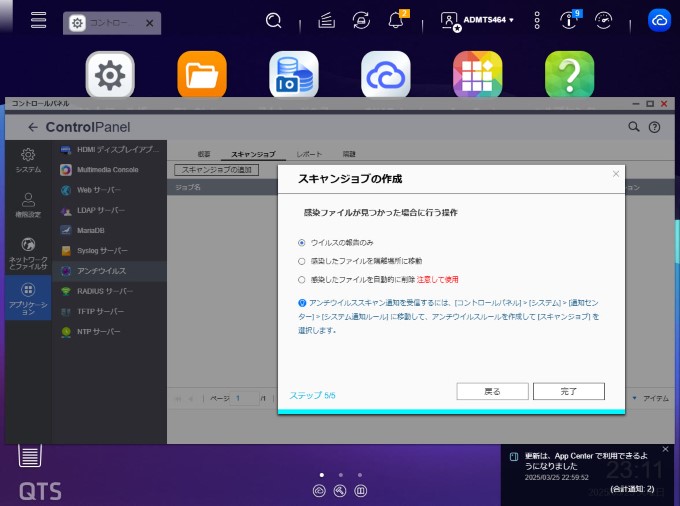Click the bottom myQNAPcloud circle icon
The image size is (680, 506).
319,491
